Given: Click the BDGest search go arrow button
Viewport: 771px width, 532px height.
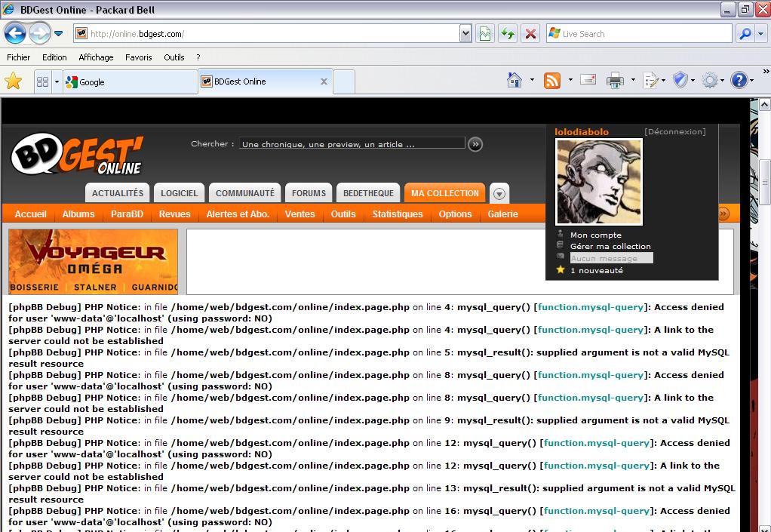Looking at the screenshot, I should pos(475,144).
